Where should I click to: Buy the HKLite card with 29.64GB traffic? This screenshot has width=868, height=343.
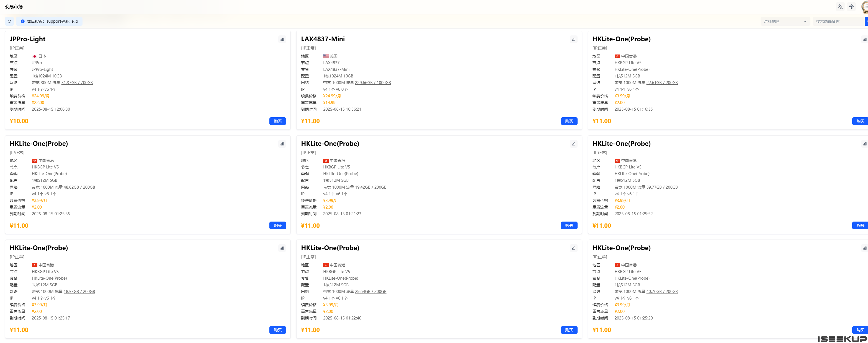pos(569,330)
